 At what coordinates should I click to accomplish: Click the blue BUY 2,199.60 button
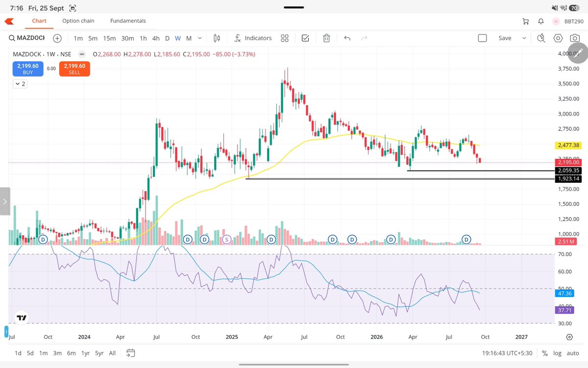(x=28, y=69)
